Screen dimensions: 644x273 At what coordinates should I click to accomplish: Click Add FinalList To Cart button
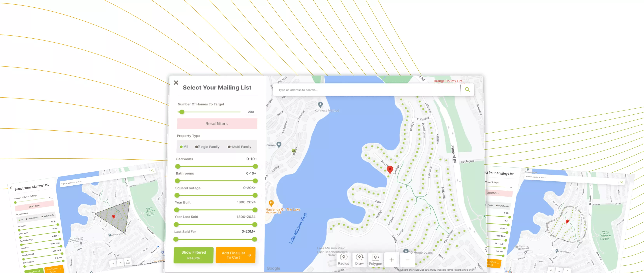click(x=235, y=255)
